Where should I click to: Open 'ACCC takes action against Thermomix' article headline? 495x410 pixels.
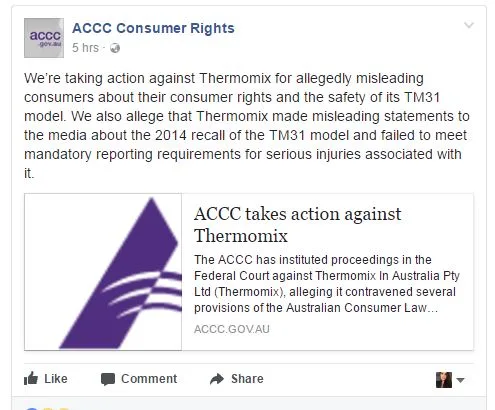pos(297,225)
